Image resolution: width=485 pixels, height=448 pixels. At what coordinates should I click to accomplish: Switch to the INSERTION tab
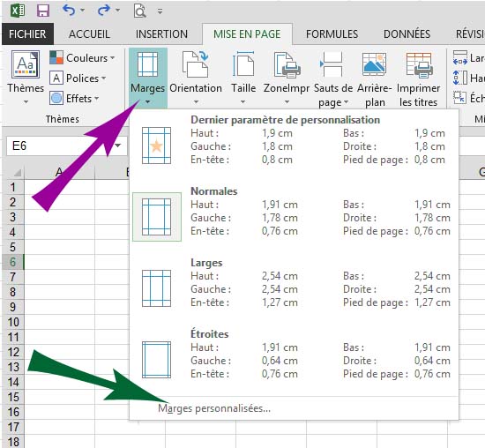click(161, 34)
